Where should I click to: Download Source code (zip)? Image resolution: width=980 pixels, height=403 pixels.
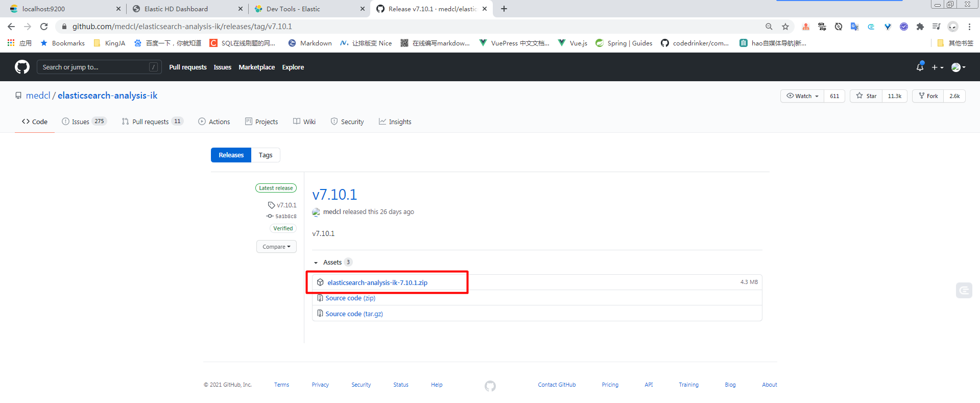pos(350,298)
